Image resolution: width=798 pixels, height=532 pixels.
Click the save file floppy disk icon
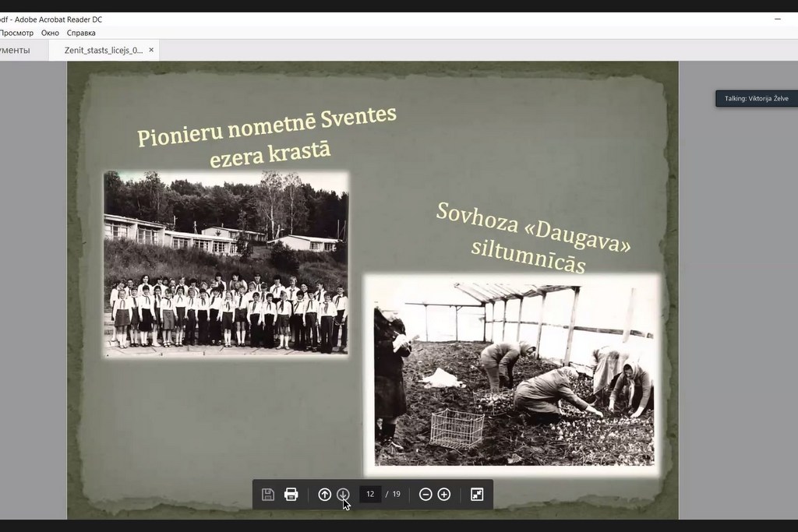[x=268, y=494]
